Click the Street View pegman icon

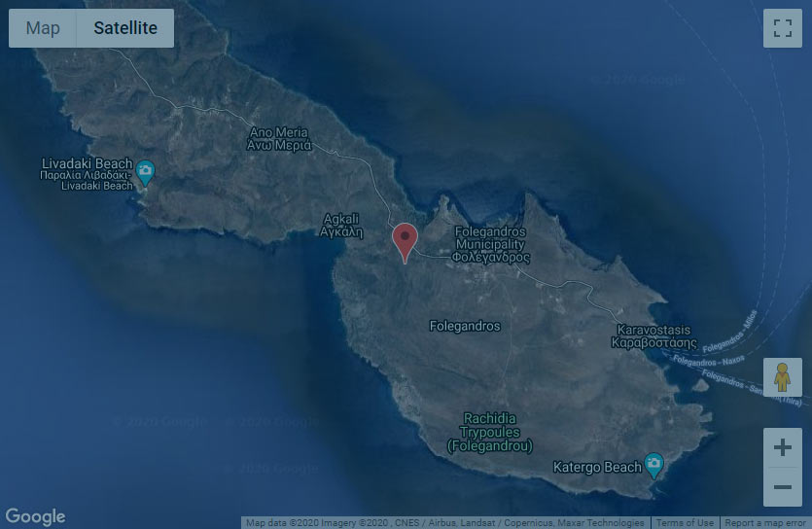coord(783,377)
